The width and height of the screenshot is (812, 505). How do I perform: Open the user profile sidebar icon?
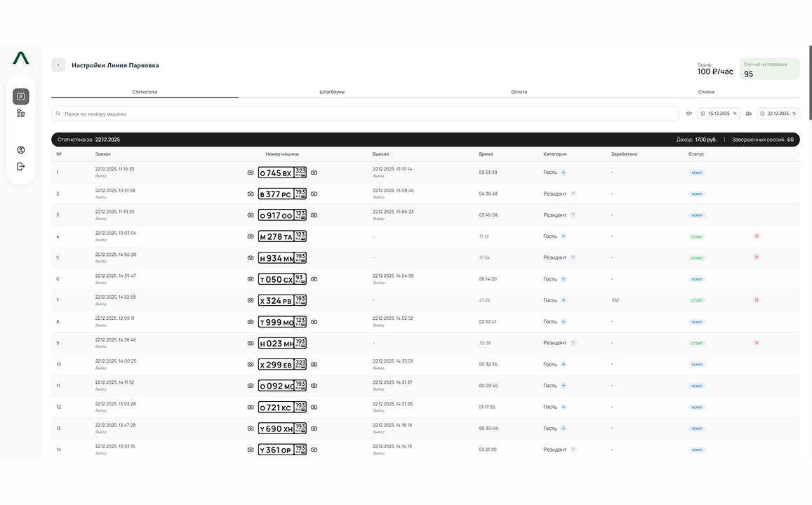[20, 150]
